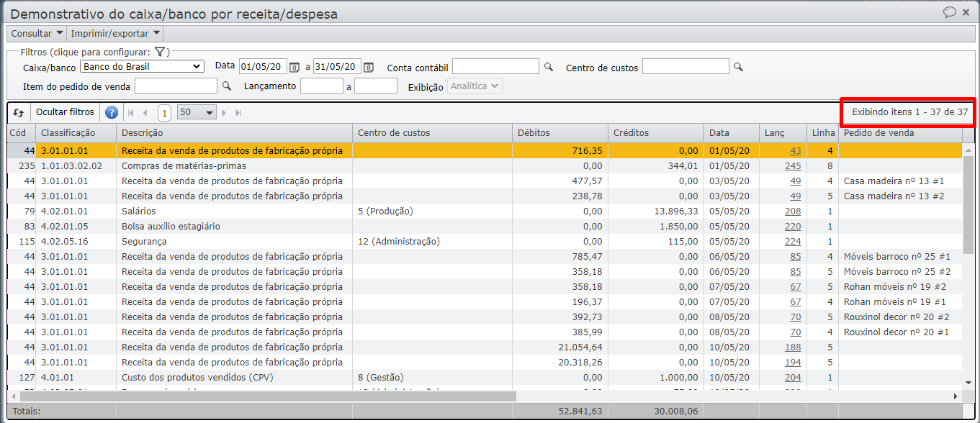Go to first page arrow icon
980x423 pixels.
(x=131, y=113)
